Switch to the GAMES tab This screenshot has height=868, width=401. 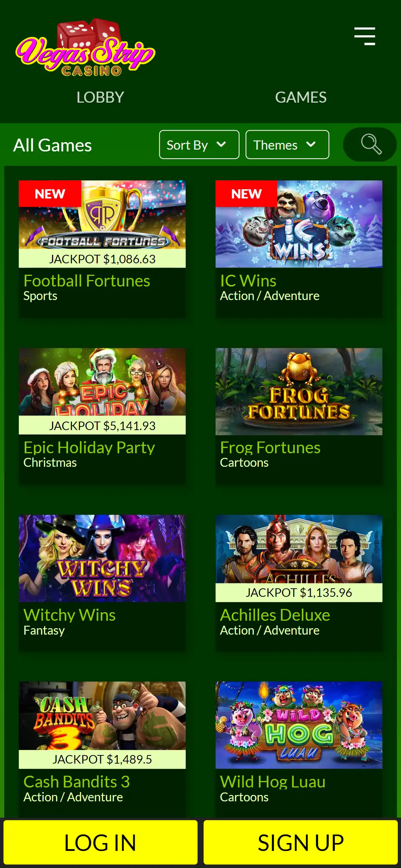point(300,97)
